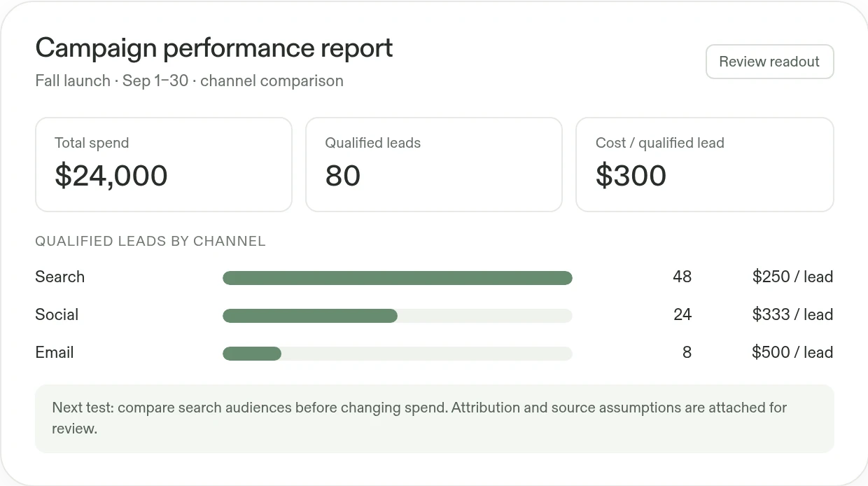Click the "$333 / lead" value
The width and height of the screenshot is (868, 486).
[792, 314]
